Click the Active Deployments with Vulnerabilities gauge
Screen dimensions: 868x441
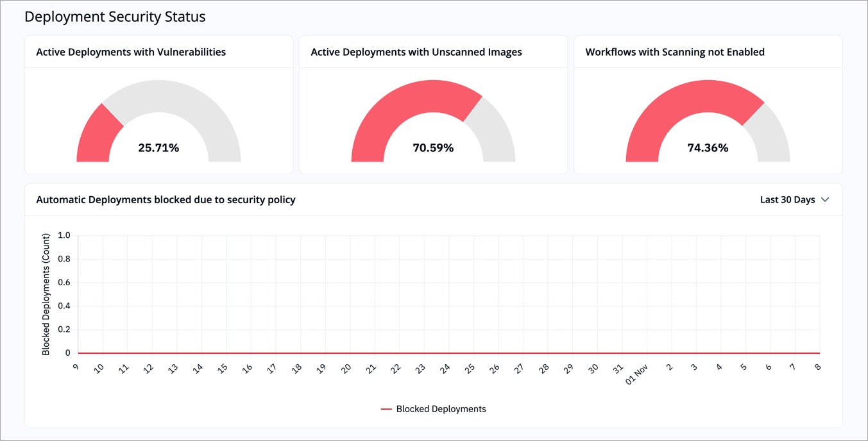coord(158,122)
